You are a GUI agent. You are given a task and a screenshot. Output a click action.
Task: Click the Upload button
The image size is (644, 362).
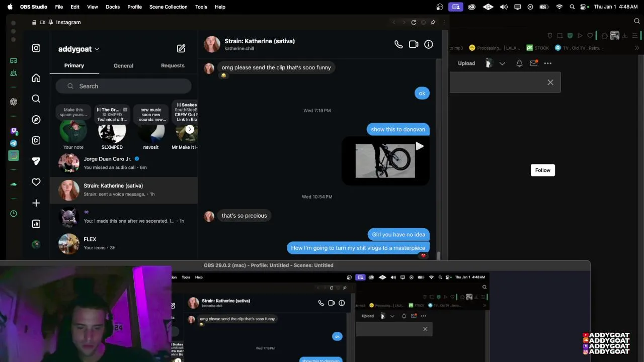(466, 63)
